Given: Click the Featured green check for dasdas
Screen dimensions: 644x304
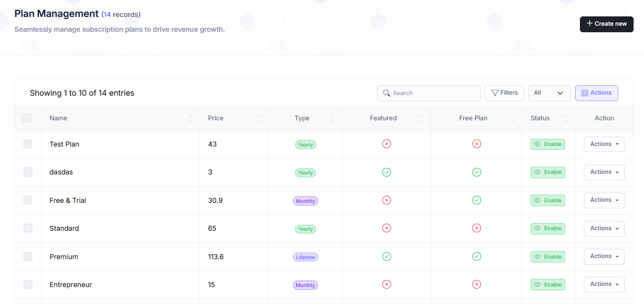Looking at the screenshot, I should (386, 172).
